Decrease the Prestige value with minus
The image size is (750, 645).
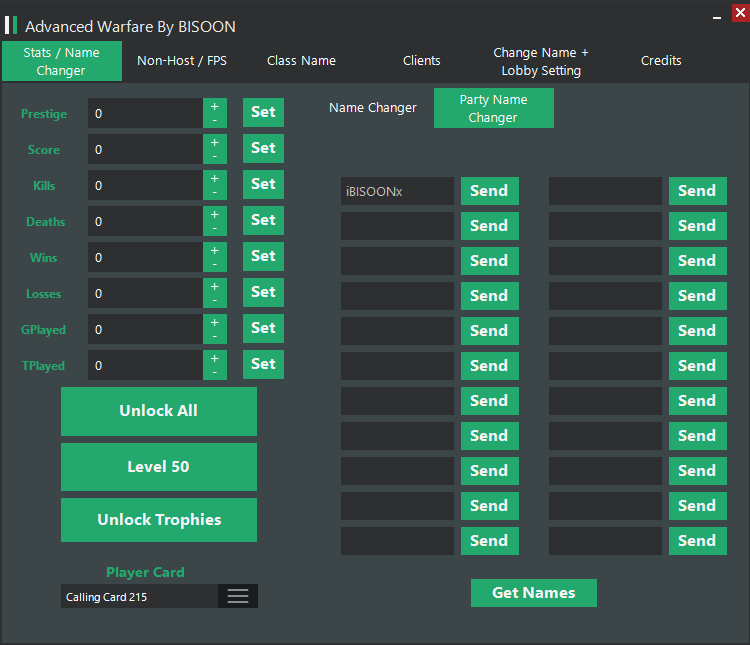click(x=215, y=121)
